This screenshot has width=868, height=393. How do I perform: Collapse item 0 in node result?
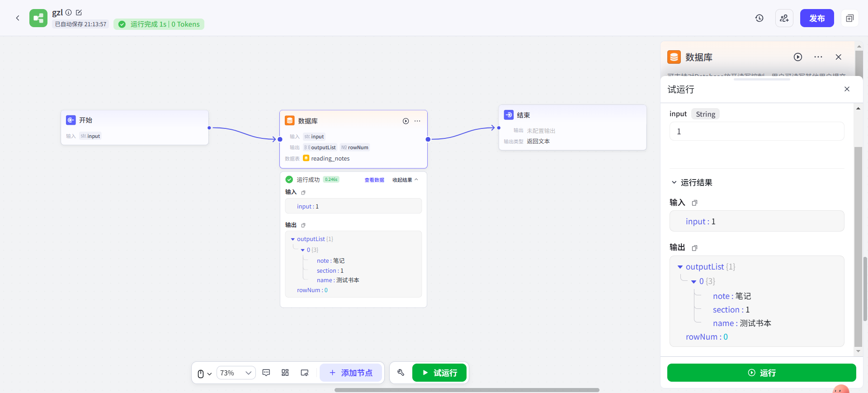(x=303, y=250)
